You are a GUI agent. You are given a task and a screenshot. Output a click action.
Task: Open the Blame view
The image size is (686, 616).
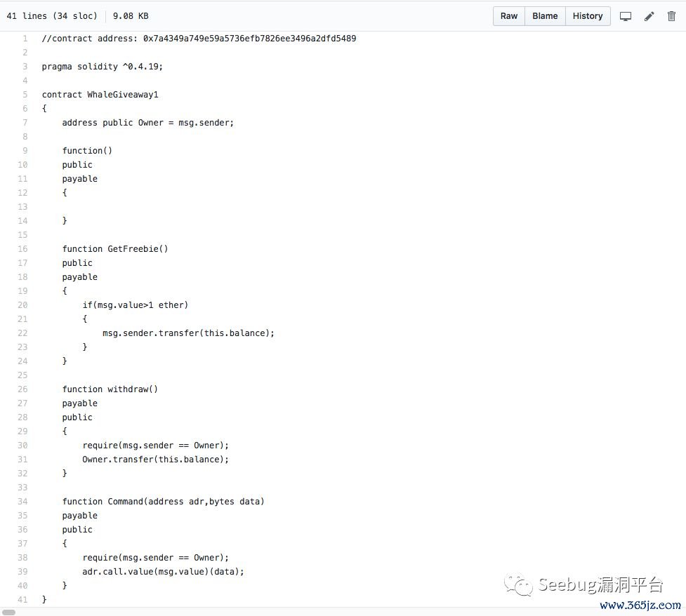coord(545,16)
